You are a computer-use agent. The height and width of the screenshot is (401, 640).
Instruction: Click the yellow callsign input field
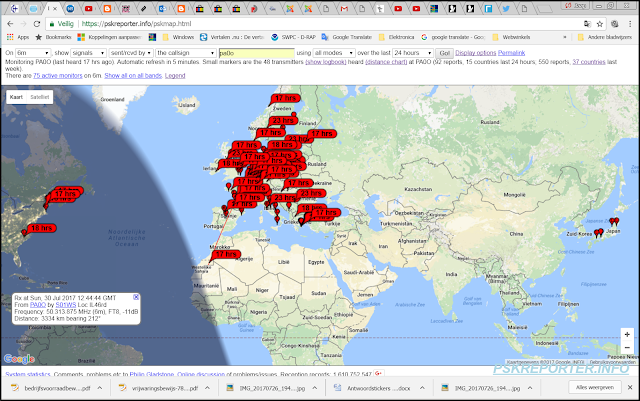point(256,53)
